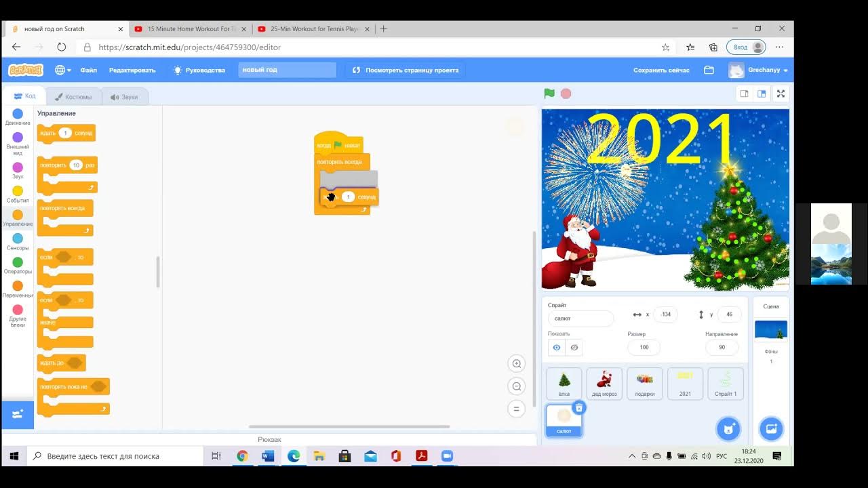The image size is (868, 488).
Task: Switch to the Костюмы tab
Action: click(73, 97)
